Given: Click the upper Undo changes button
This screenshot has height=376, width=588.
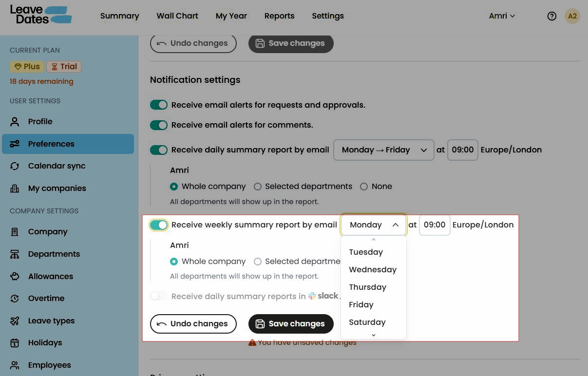Looking at the screenshot, I should (x=193, y=43).
